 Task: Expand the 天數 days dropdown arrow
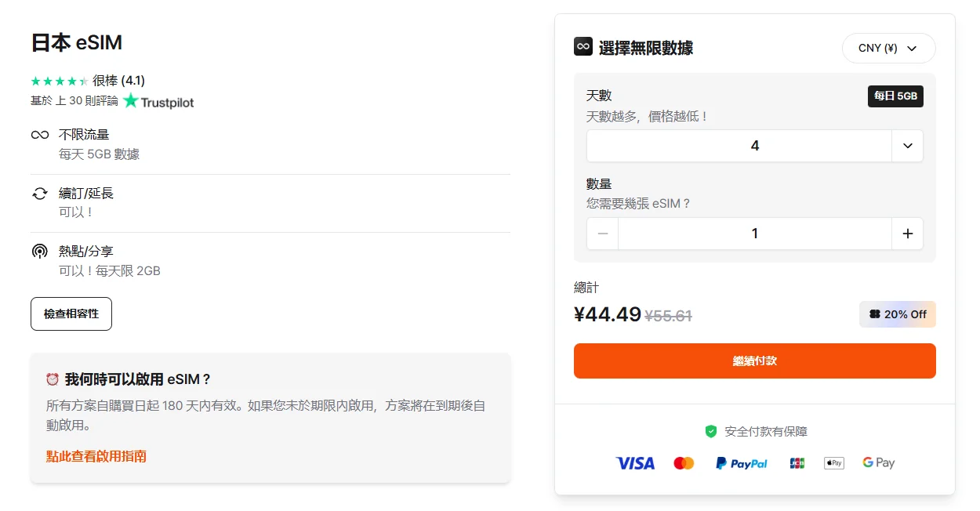(908, 146)
